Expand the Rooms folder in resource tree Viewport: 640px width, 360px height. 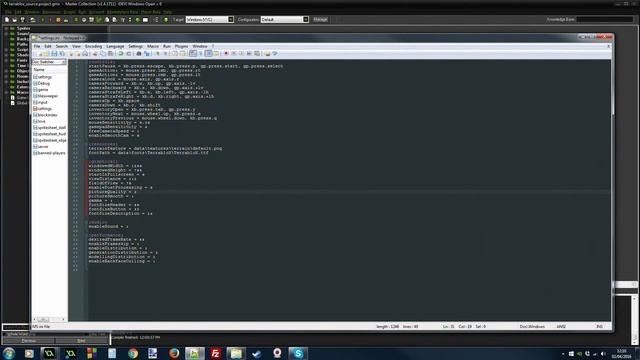pos(6,76)
